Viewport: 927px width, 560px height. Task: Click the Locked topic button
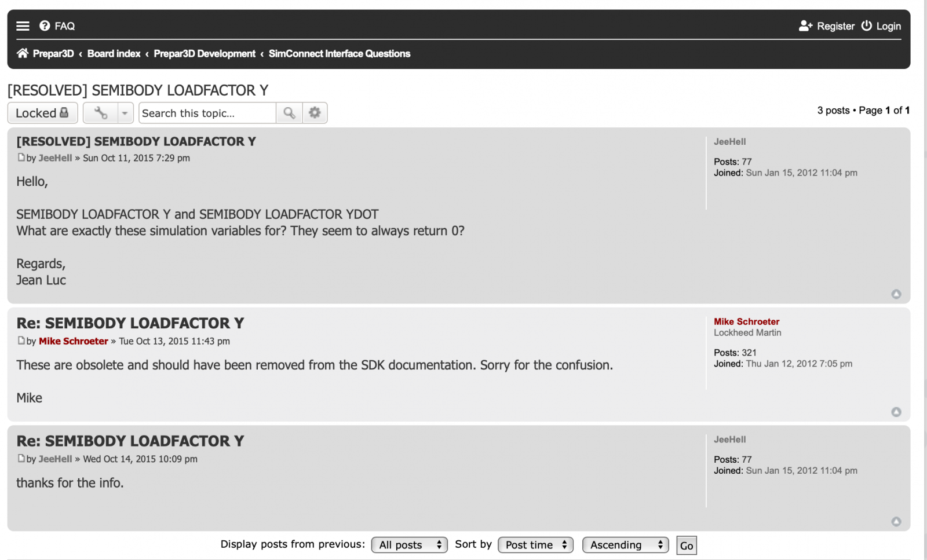coord(43,113)
